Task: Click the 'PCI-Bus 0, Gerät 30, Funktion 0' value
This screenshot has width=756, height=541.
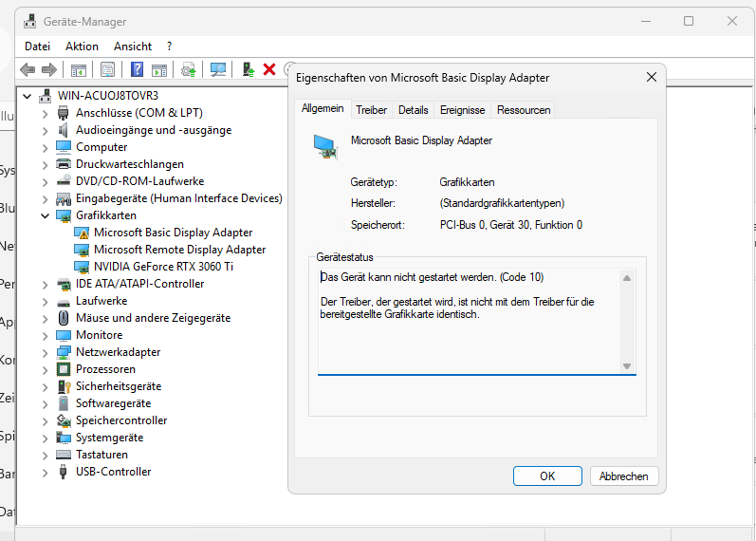Action: (511, 225)
